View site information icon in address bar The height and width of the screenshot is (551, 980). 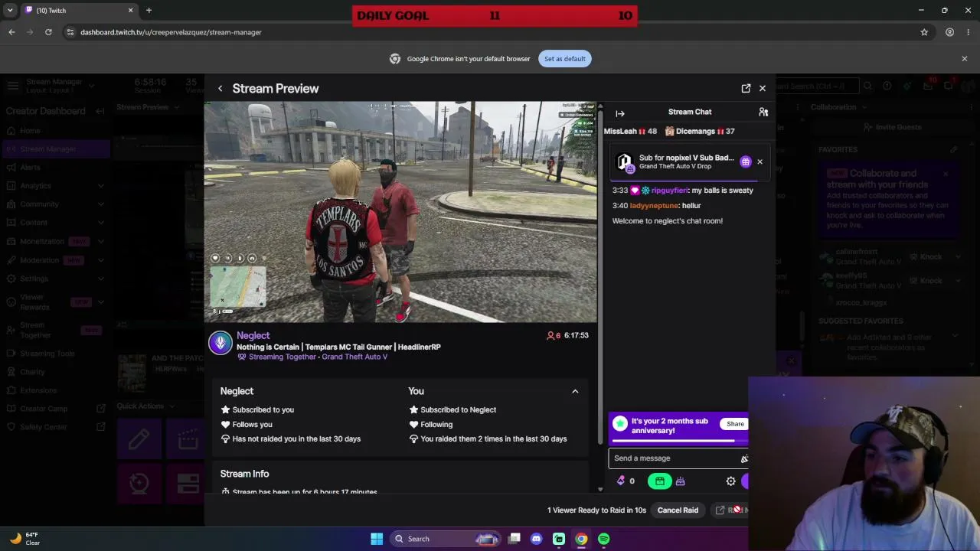(x=70, y=32)
